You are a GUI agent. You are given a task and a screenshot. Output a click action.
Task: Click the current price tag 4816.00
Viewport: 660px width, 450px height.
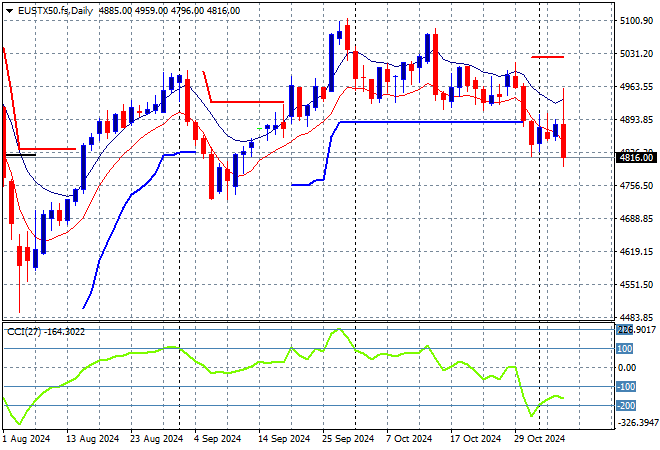coord(635,157)
